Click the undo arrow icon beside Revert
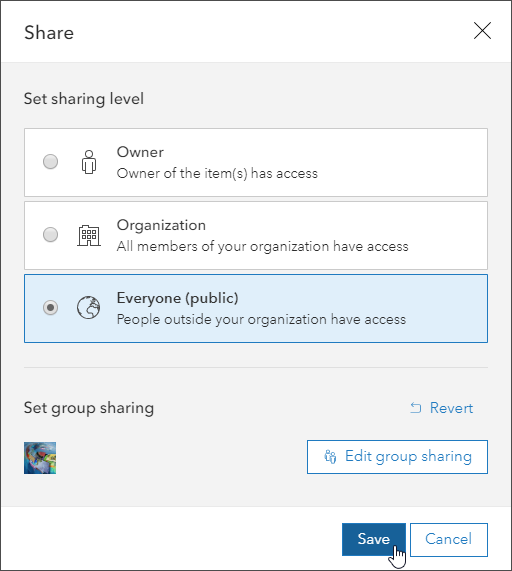The image size is (512, 571). click(x=415, y=408)
